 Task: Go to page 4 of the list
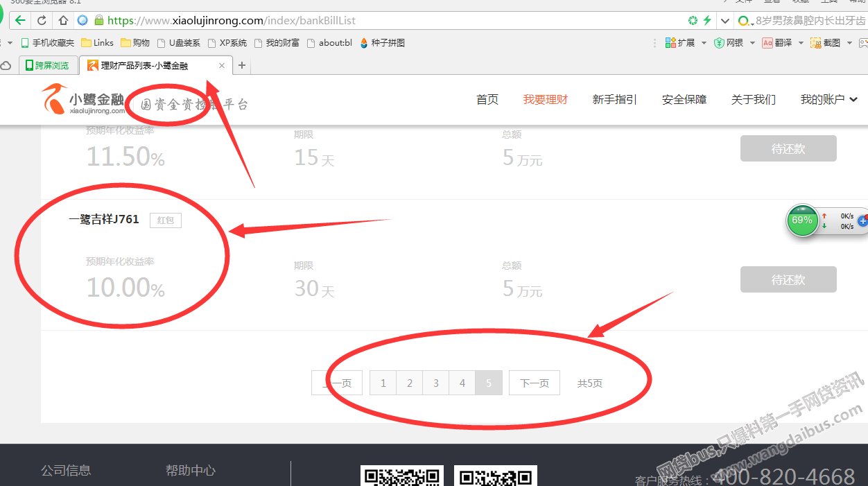point(462,383)
